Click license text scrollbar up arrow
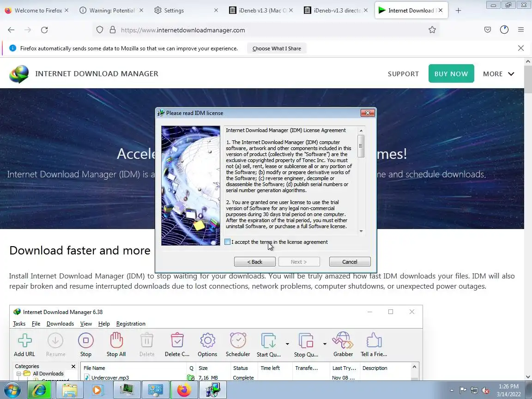The width and height of the screenshot is (532, 399). [x=361, y=131]
